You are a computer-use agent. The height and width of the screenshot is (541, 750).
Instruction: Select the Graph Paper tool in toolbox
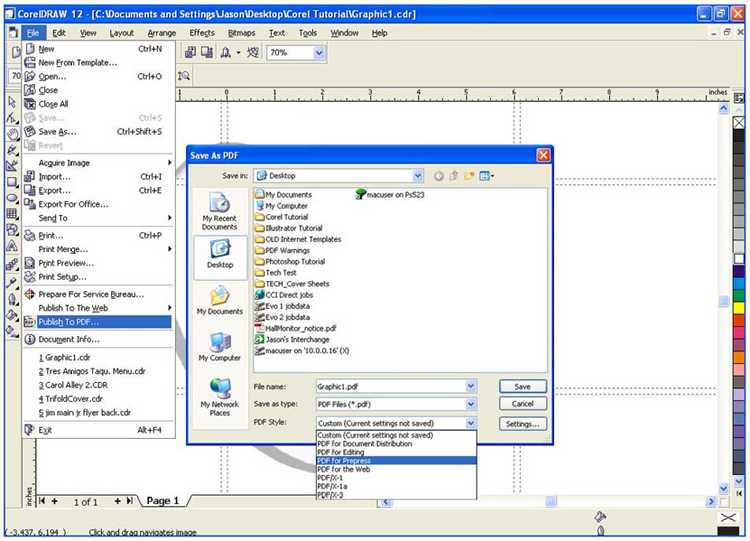(12, 214)
